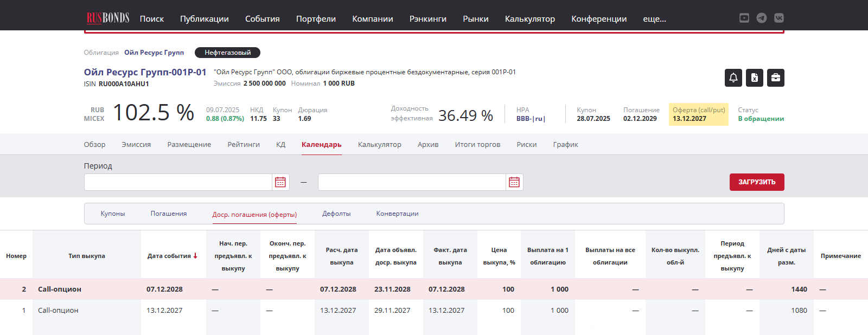Viewport: 868px width, 335px height.
Task: Show Погашения sub-tab
Action: [x=169, y=214]
